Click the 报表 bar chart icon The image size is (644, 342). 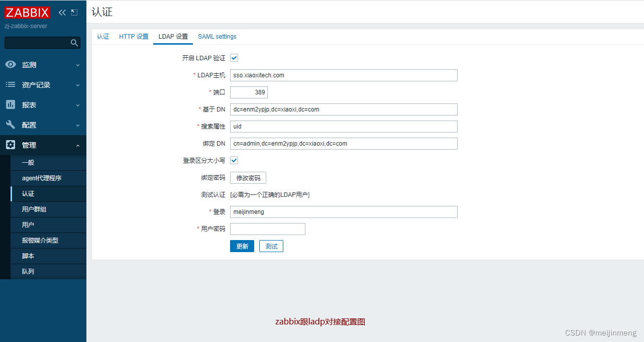pos(11,105)
